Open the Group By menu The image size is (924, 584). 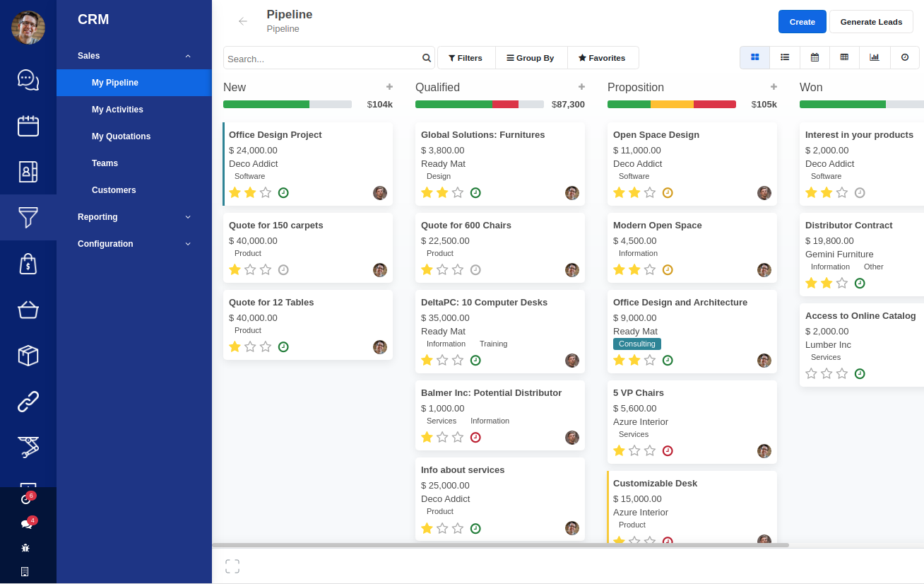(531, 57)
